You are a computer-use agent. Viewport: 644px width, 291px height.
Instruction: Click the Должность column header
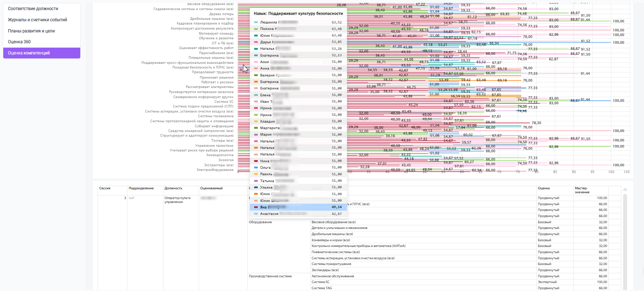coord(173,188)
